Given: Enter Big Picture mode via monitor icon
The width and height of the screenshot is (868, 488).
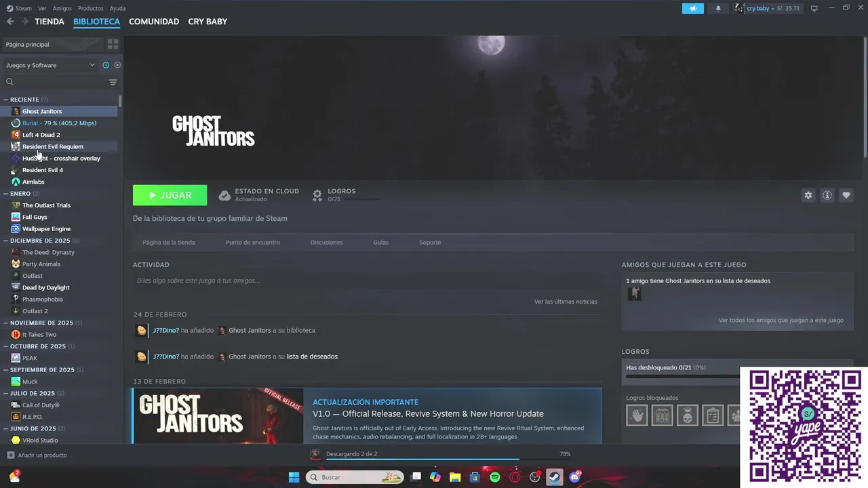Looking at the screenshot, I should [814, 8].
